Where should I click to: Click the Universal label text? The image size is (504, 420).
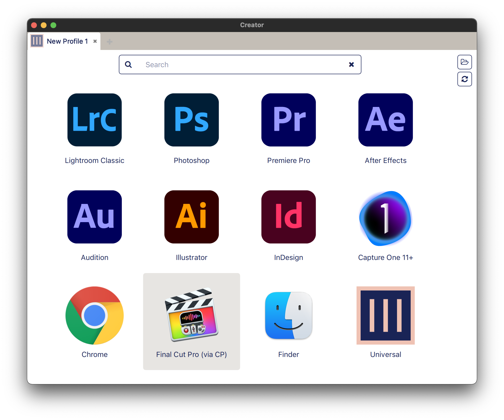(x=386, y=355)
